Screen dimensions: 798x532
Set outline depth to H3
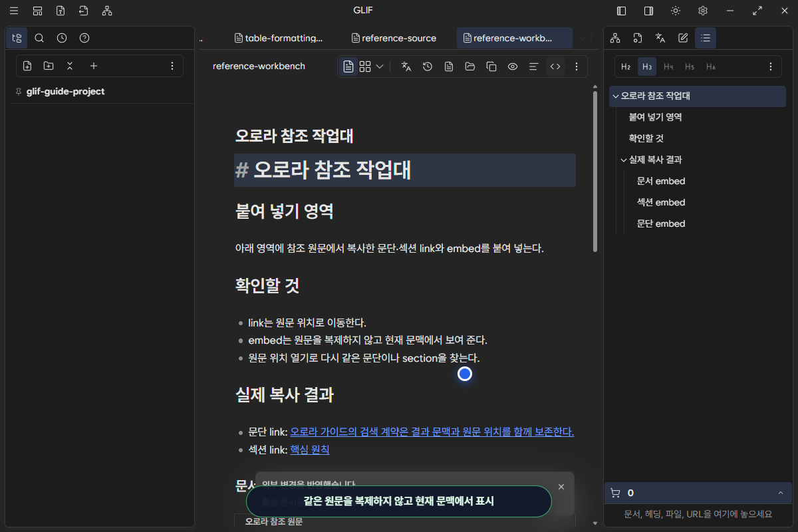pyautogui.click(x=647, y=66)
